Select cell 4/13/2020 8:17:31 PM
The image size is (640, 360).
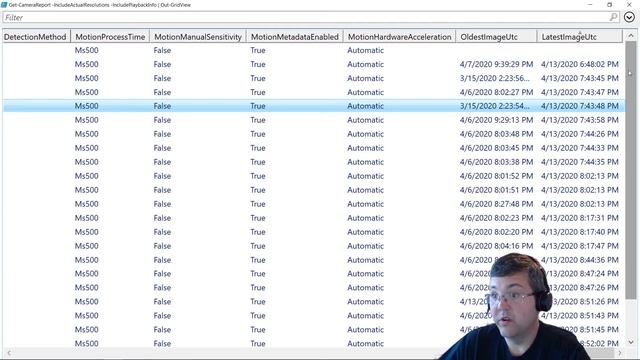(580, 218)
